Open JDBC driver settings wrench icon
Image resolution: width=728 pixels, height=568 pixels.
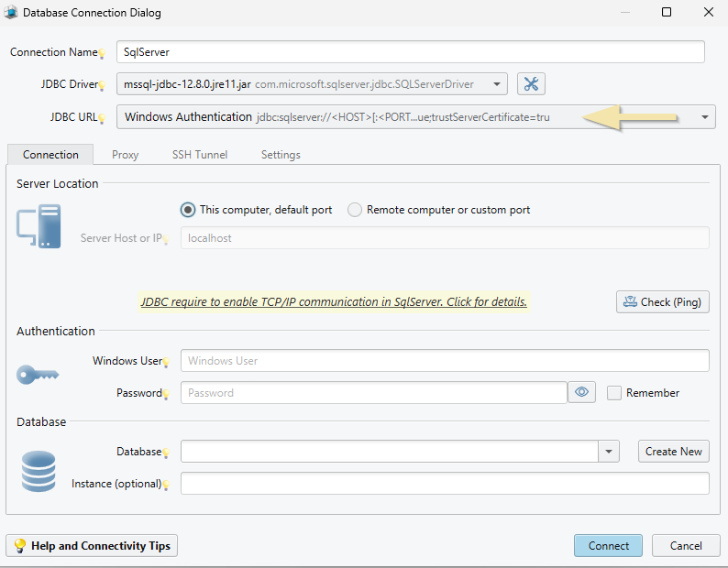531,84
